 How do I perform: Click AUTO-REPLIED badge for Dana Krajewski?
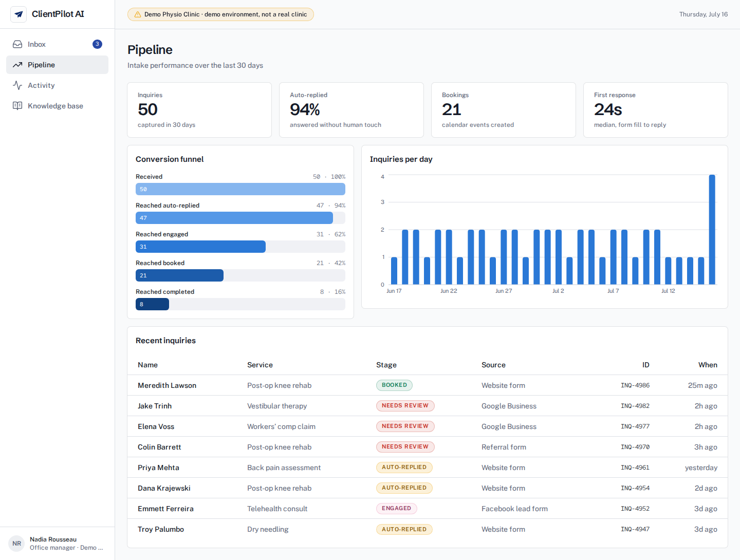pos(404,488)
